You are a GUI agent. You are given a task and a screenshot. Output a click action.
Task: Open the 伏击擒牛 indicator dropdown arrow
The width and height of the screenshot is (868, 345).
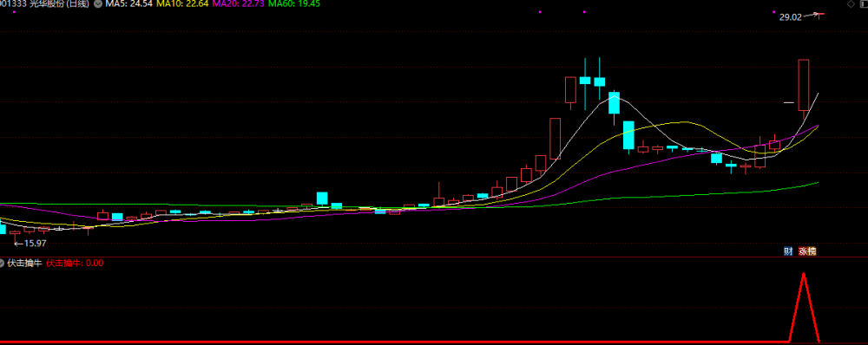tap(2, 264)
